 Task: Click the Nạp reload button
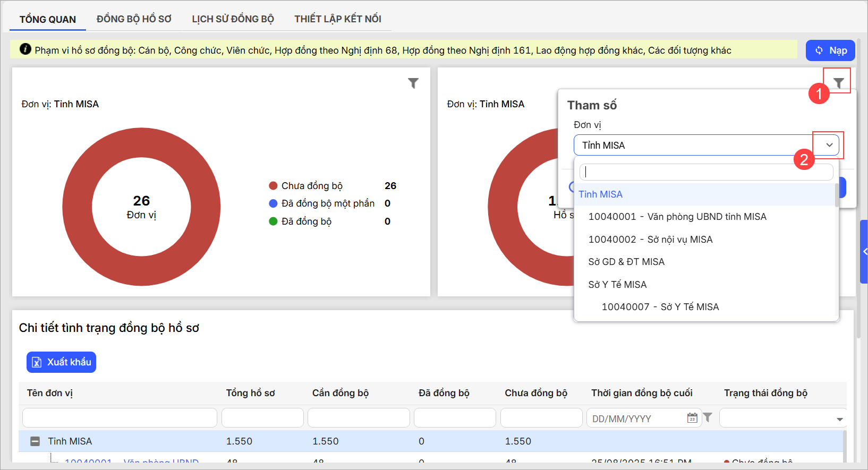pyautogui.click(x=830, y=50)
